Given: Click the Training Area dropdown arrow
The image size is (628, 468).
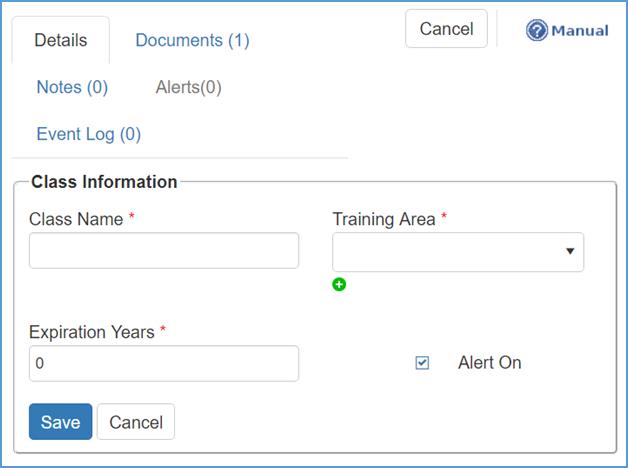Looking at the screenshot, I should pyautogui.click(x=570, y=252).
